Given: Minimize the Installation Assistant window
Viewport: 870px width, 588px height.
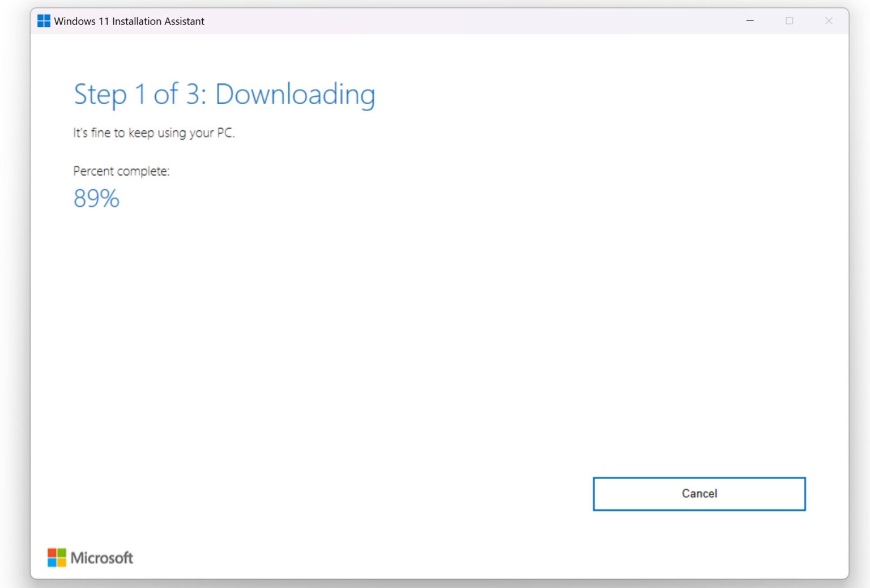Looking at the screenshot, I should [749, 20].
